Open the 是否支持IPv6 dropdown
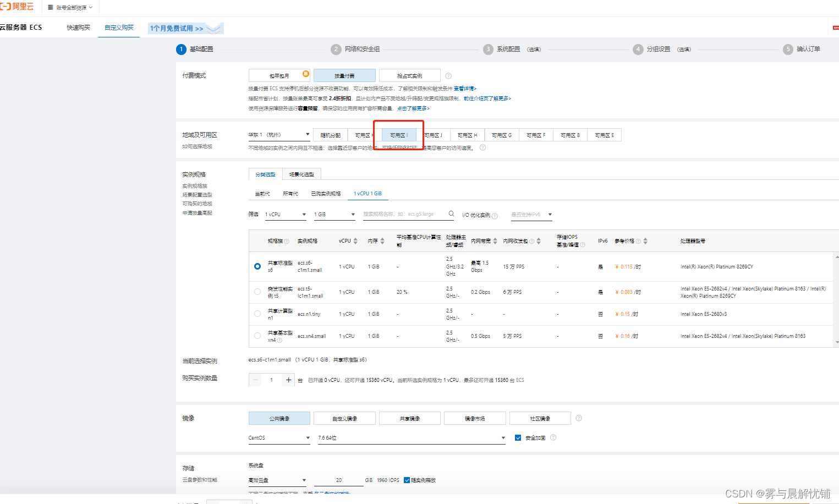Screen dimensions: 839x504 click(x=531, y=215)
